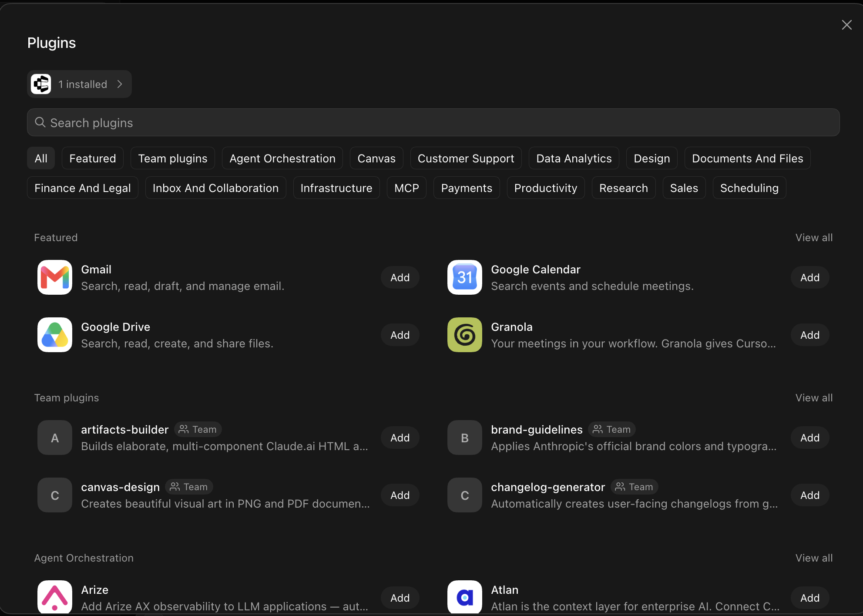
Task: Add the Google Calendar plugin
Action: (810, 277)
